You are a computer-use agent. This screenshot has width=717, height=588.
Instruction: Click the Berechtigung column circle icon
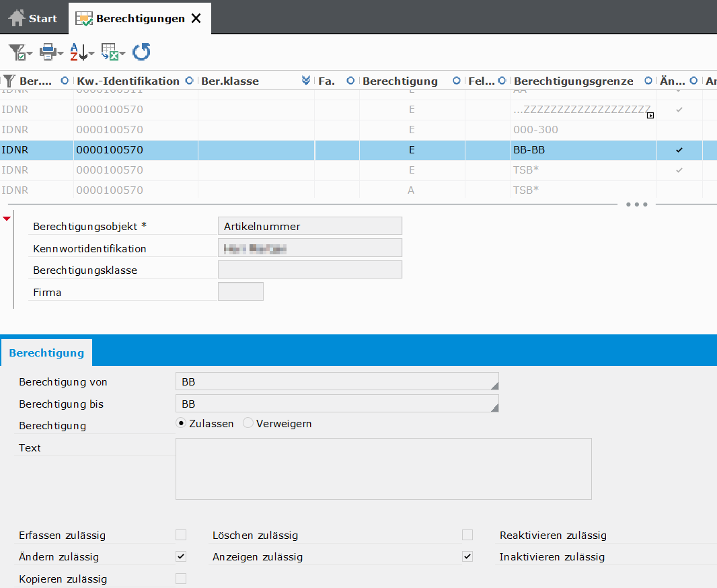pyautogui.click(x=456, y=81)
